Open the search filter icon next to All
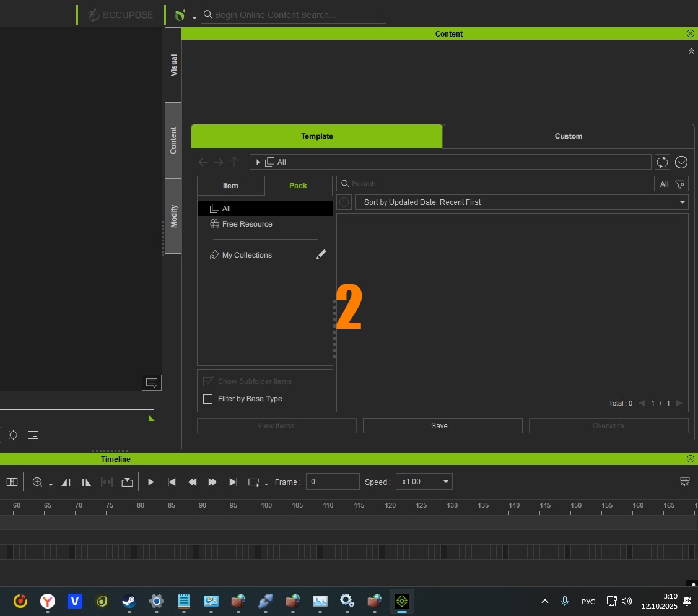Screen dimensions: 698x616 [x=680, y=184]
